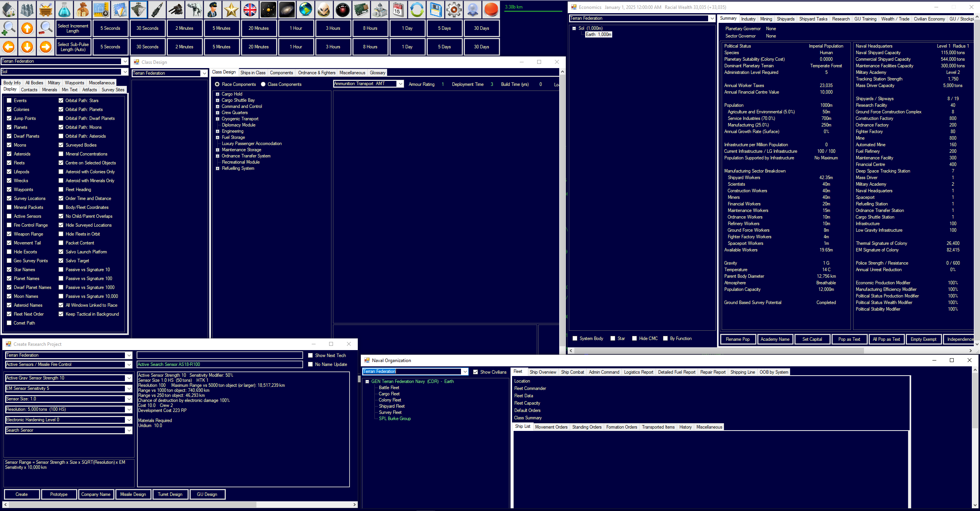Image resolution: width=980 pixels, height=511 pixels.
Task: Click the 30 Days increment button
Action: [x=481, y=28]
